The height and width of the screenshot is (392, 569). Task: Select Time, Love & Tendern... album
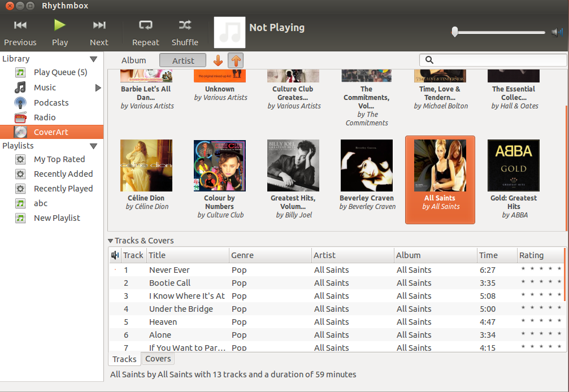tap(440, 90)
